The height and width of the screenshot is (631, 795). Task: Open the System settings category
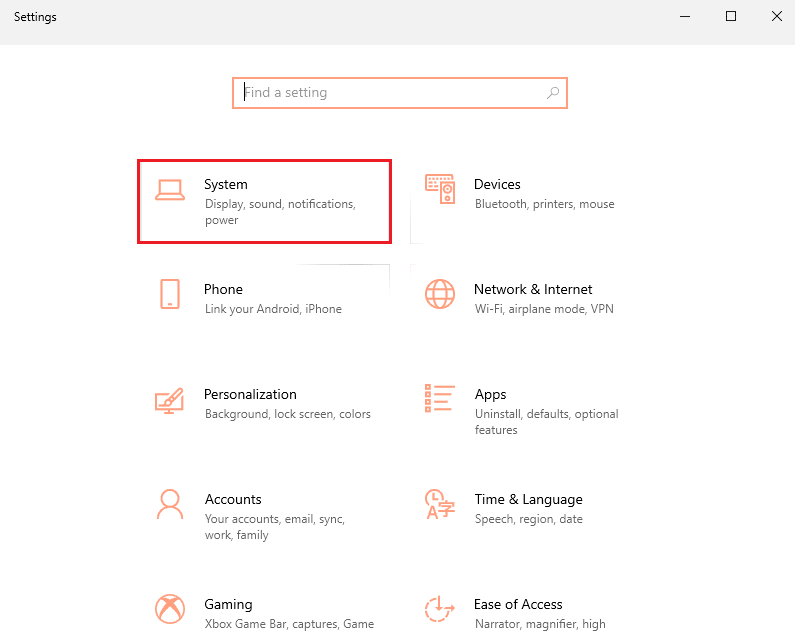(264, 202)
